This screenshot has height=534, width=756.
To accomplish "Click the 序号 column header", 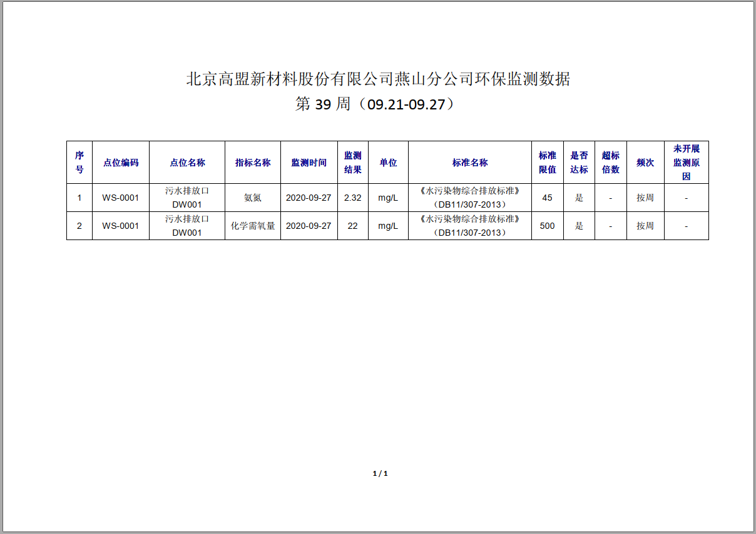I will [78, 162].
